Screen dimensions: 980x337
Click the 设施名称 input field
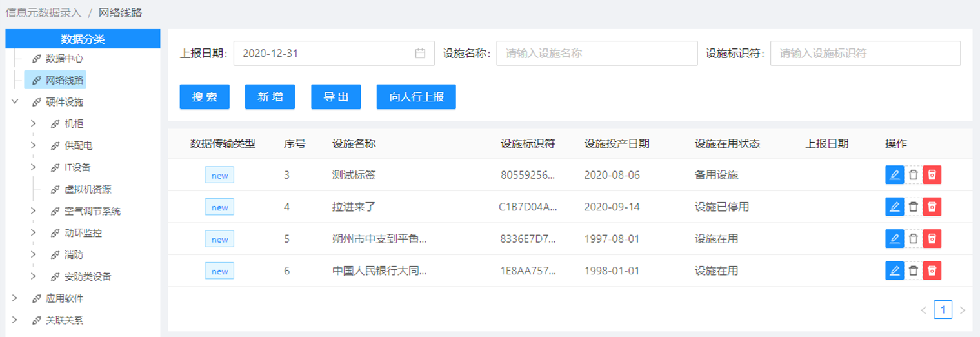(596, 54)
